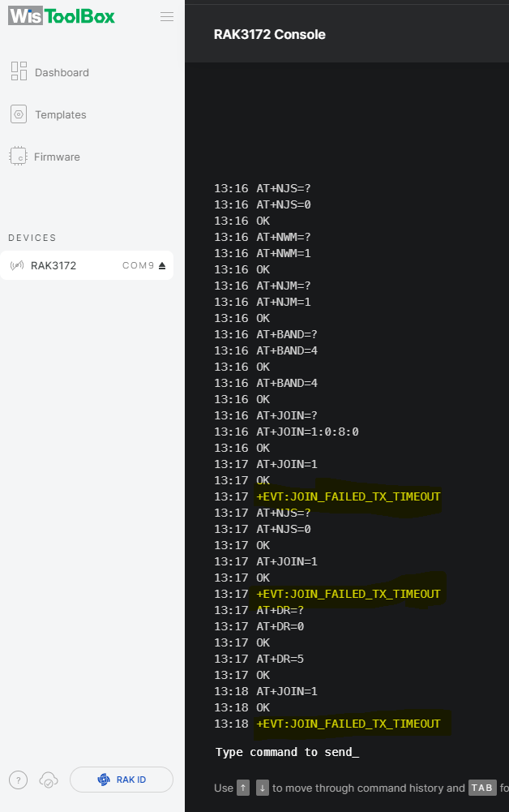Click the TAB key hint

pyautogui.click(x=482, y=788)
